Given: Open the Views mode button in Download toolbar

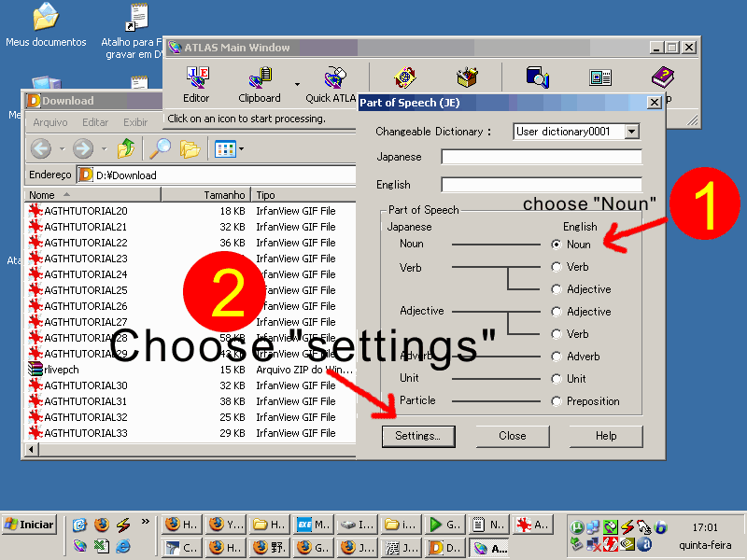Looking at the screenshot, I should tap(225, 148).
